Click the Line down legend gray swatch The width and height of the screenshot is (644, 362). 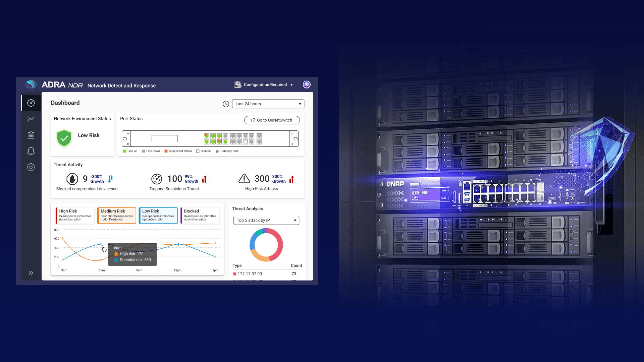click(x=144, y=151)
